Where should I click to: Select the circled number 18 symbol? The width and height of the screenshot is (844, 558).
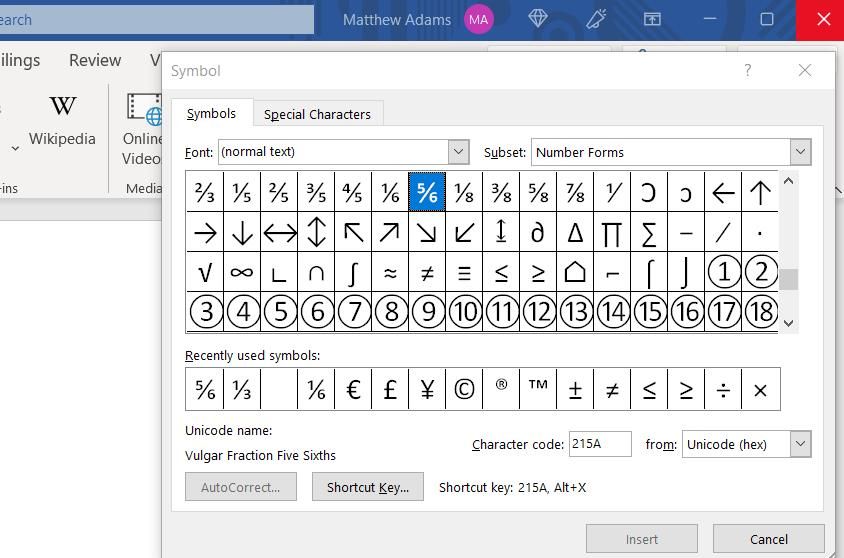[x=760, y=312]
